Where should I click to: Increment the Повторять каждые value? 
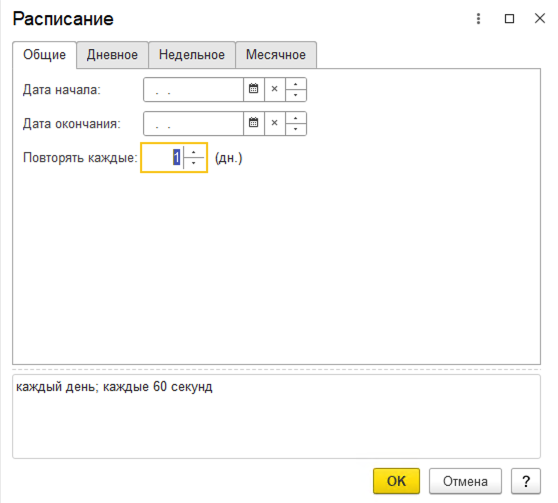click(x=194, y=152)
